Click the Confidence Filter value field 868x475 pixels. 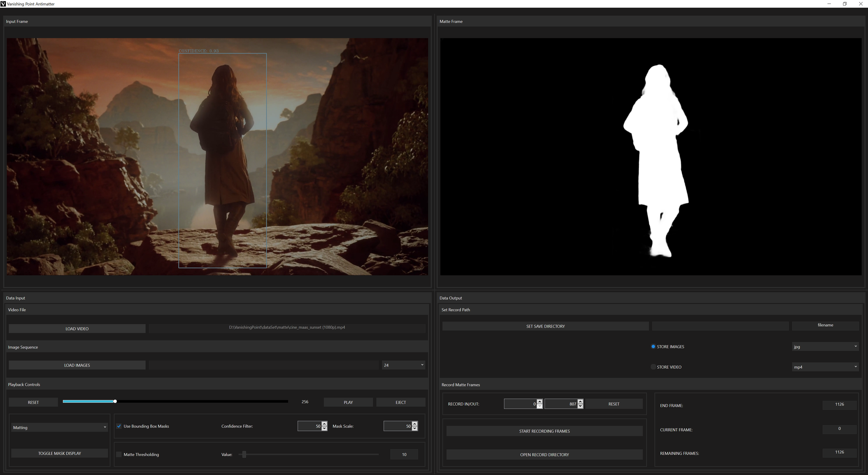(x=309, y=426)
